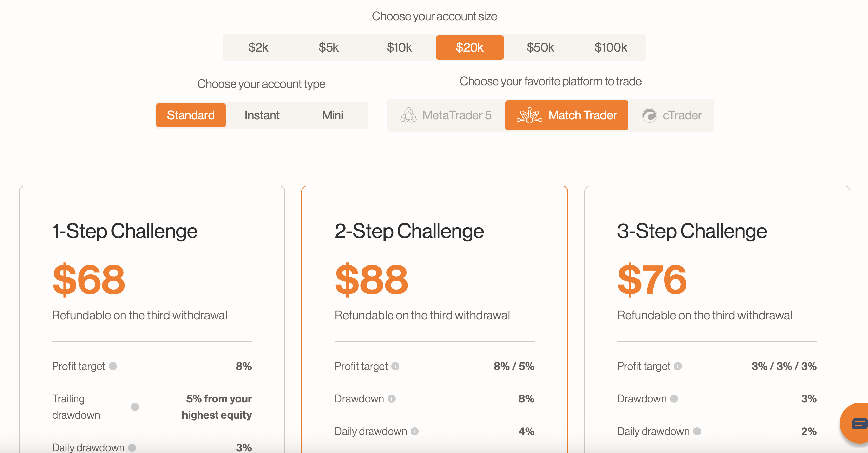Click the Trailing drawdown info icon

pos(135,407)
